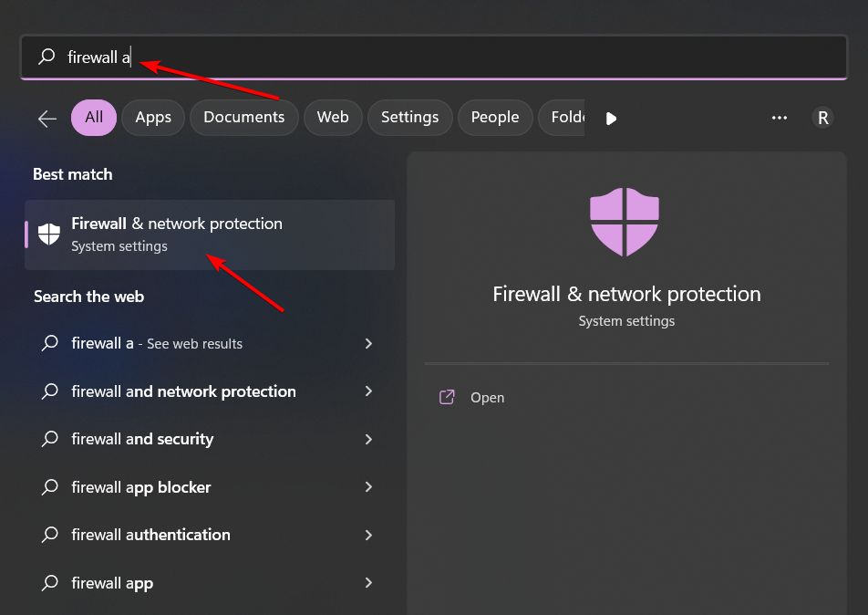Expand chevron for 'firewall a' web result
868x615 pixels.
point(368,343)
